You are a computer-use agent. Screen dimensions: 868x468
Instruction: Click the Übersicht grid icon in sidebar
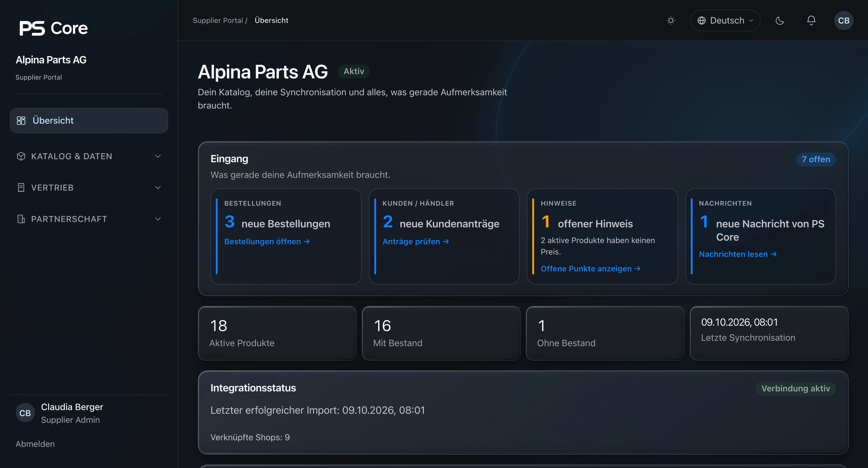tap(21, 120)
